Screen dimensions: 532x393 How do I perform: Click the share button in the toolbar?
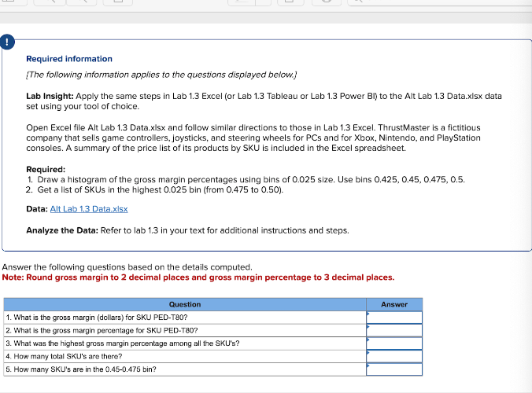(118, 2)
